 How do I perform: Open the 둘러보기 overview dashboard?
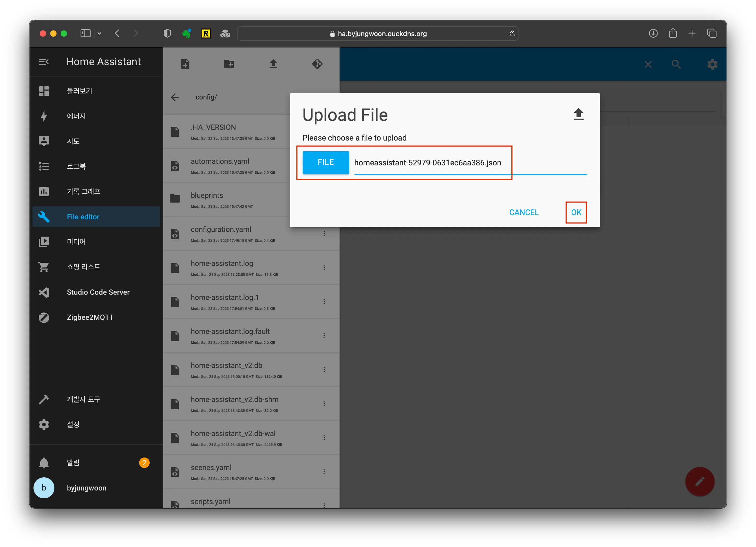(96, 91)
